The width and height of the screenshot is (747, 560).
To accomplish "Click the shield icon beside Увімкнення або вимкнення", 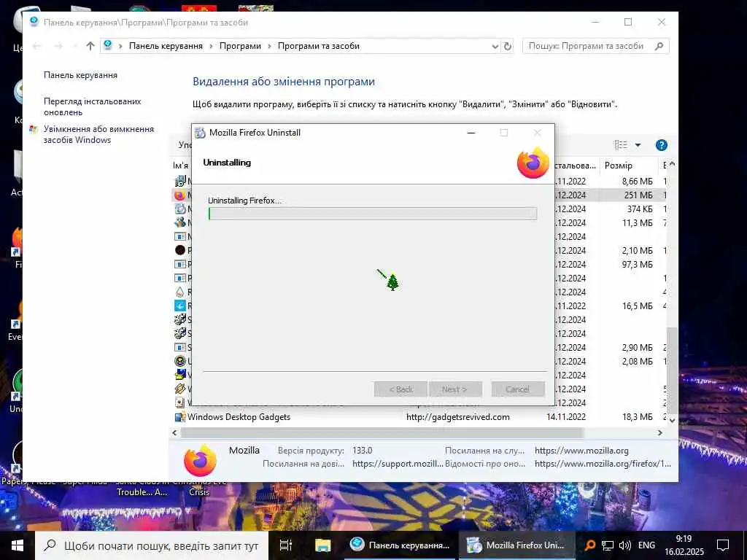I will pos(34,129).
